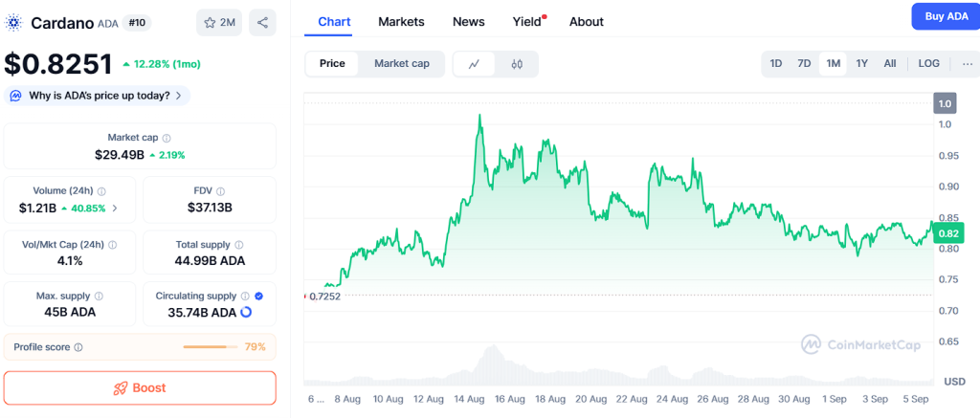Click the 12.28% (1mo) change text

point(167,64)
